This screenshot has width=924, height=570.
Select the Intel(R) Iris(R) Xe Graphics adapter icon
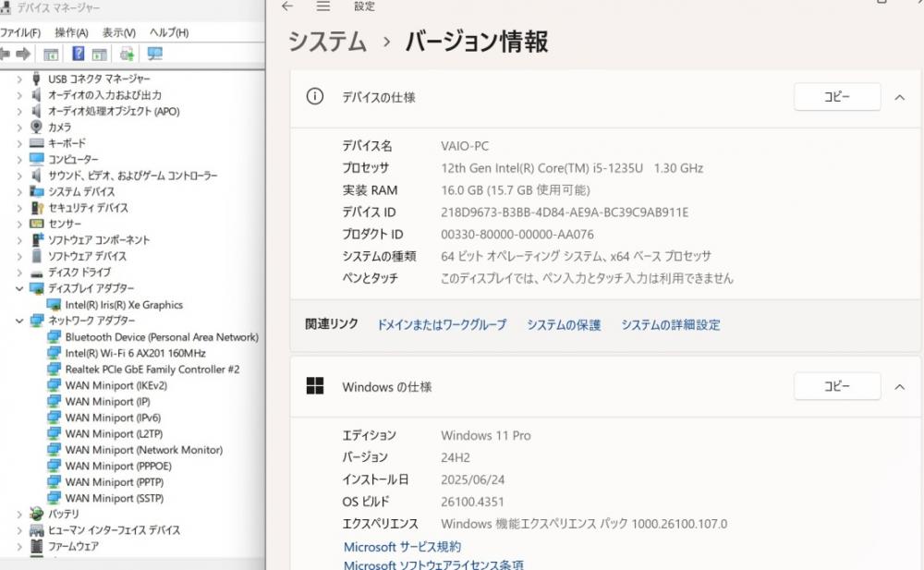pos(54,305)
